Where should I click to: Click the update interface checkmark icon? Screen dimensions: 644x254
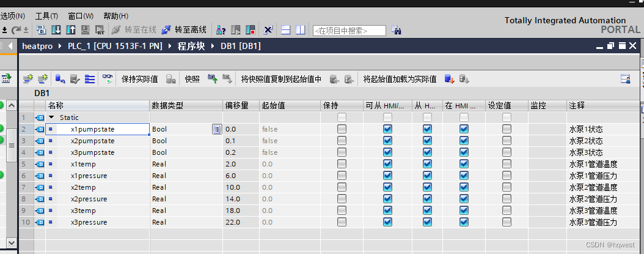(75, 79)
